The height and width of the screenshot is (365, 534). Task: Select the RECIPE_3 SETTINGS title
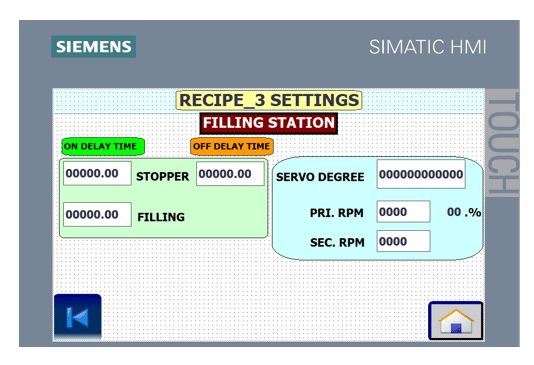269,100
